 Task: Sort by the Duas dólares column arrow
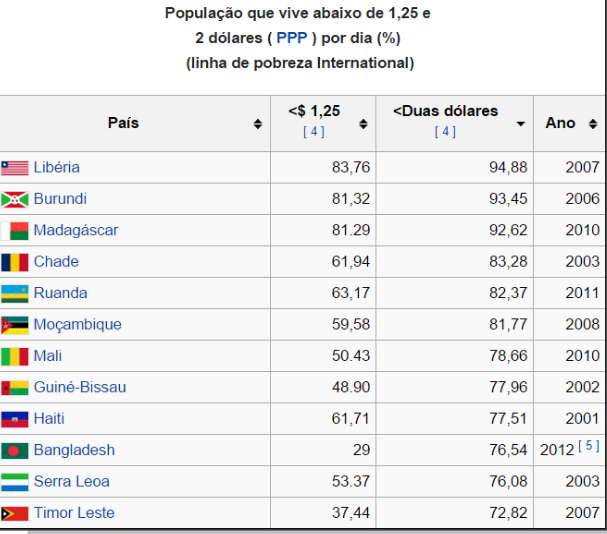click(520, 124)
